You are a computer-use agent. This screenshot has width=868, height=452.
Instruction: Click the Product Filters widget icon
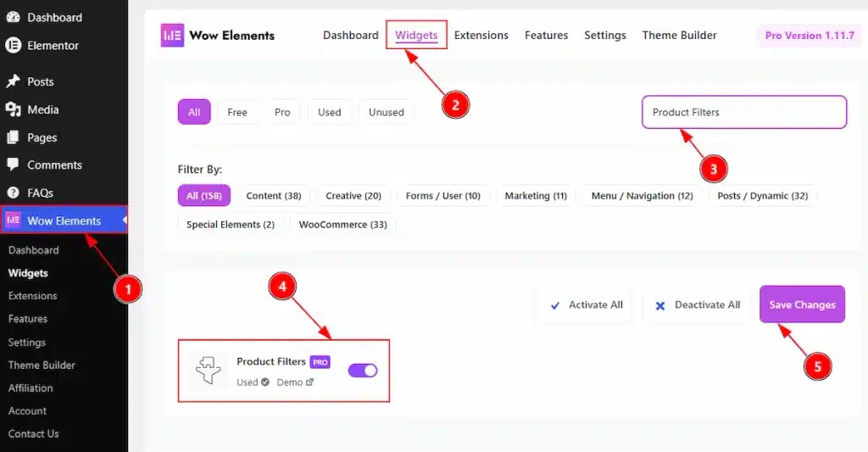[209, 370]
